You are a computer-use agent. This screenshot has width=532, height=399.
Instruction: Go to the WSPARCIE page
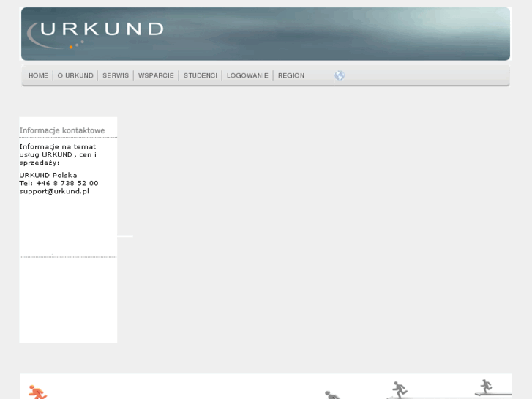pos(156,75)
